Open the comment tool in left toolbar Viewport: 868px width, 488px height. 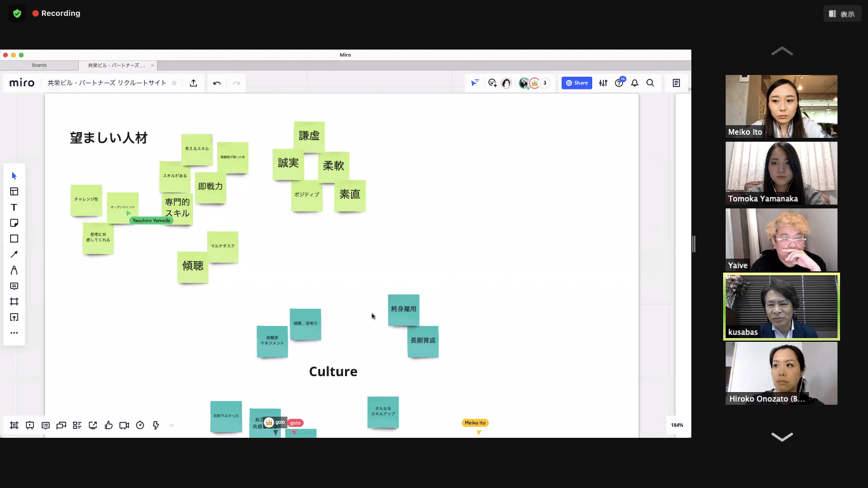coord(14,286)
